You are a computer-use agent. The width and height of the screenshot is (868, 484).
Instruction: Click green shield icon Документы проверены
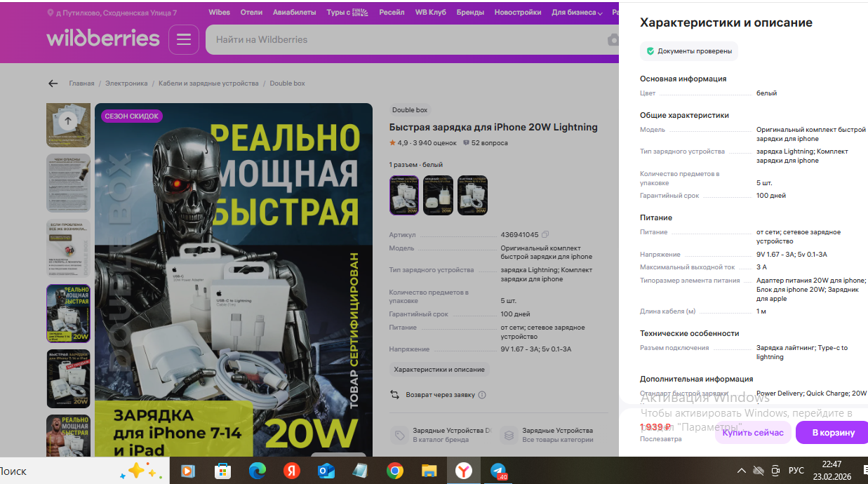[650, 51]
